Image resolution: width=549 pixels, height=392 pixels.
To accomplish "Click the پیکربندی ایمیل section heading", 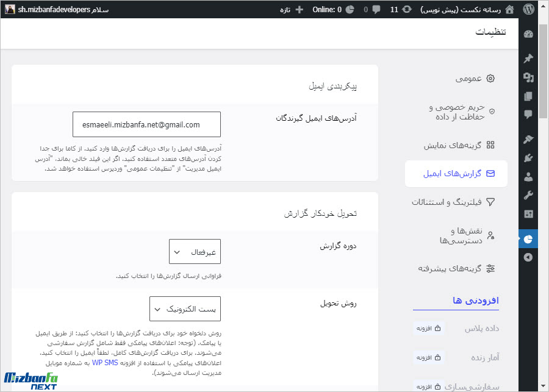I will tap(332, 86).
